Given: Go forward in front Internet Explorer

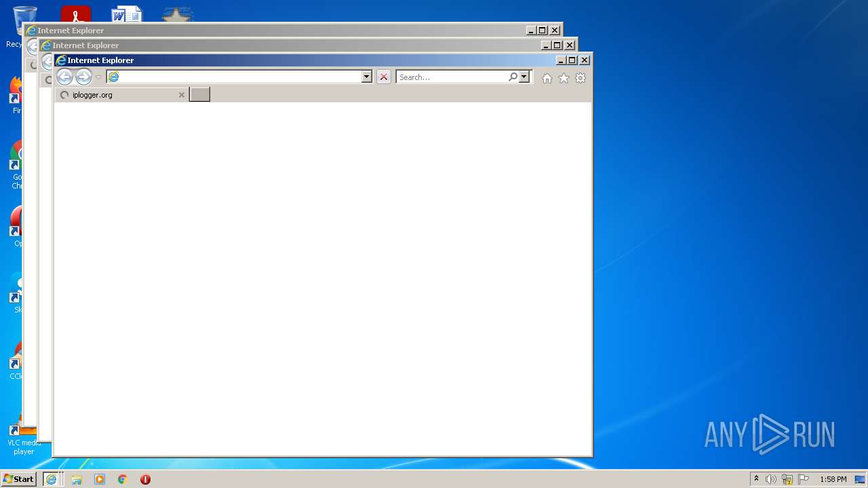Looking at the screenshot, I should coord(83,77).
